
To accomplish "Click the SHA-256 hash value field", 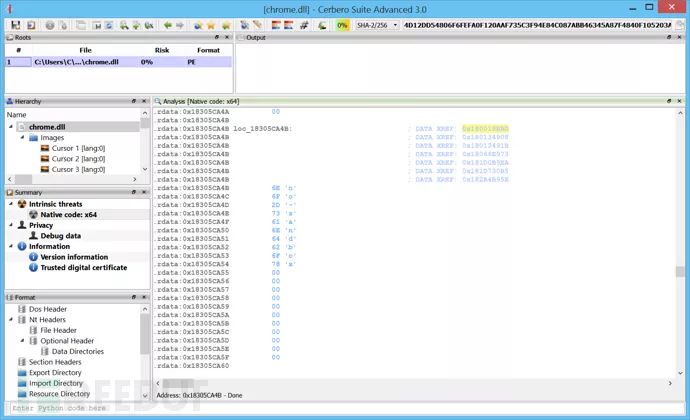I will (x=537, y=26).
